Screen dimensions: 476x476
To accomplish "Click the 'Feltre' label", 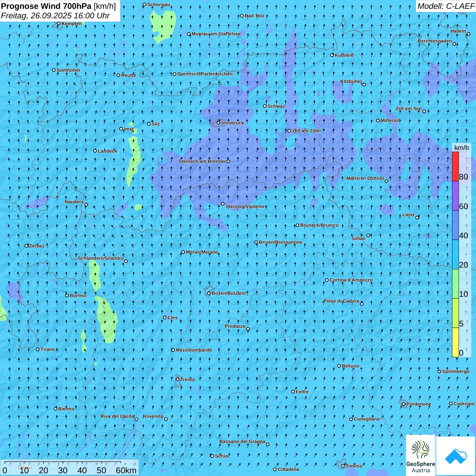I will tap(302, 392).
